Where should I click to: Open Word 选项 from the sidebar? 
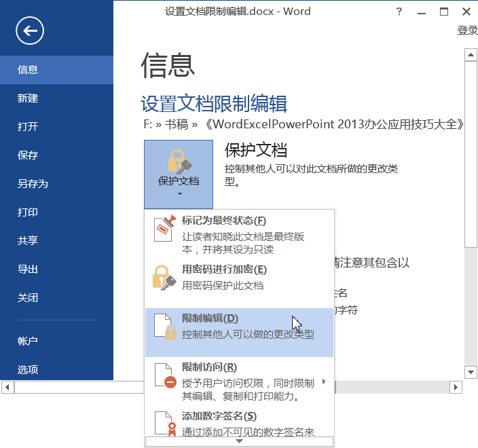tap(57, 369)
